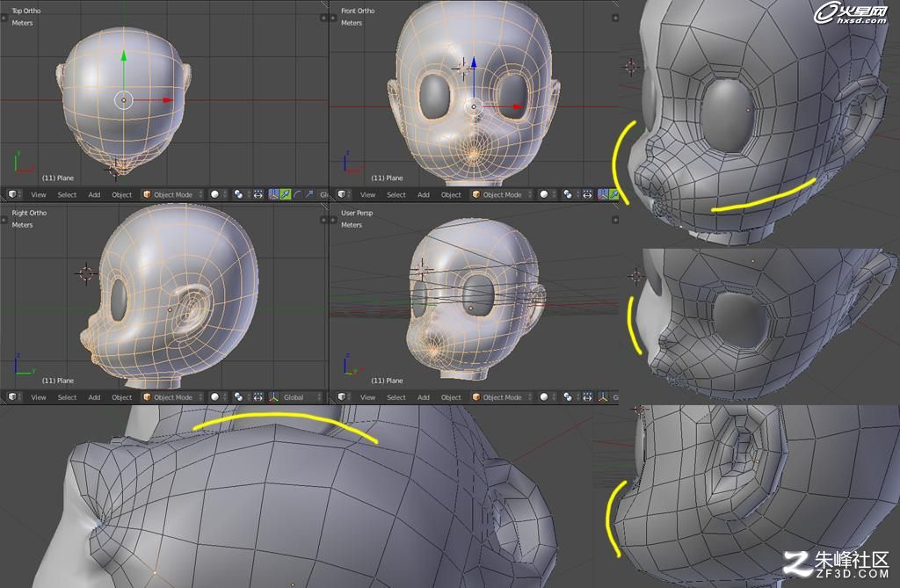Open View menu in User Persp viewport header
The width and height of the screenshot is (900, 588).
point(368,396)
